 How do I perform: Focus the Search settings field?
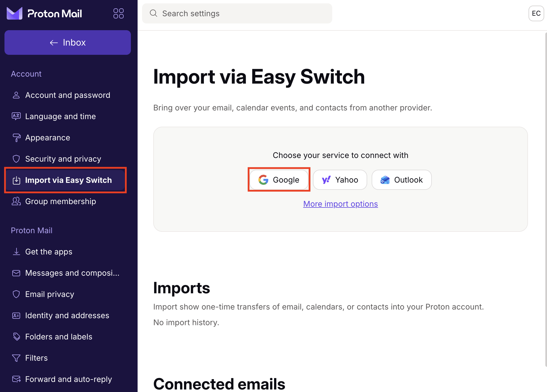click(237, 13)
